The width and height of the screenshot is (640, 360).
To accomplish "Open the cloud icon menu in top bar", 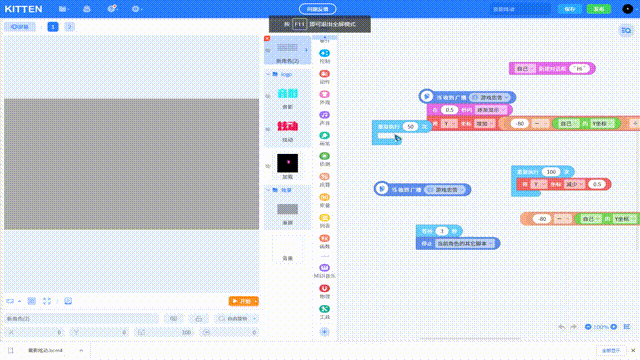I will [87, 9].
